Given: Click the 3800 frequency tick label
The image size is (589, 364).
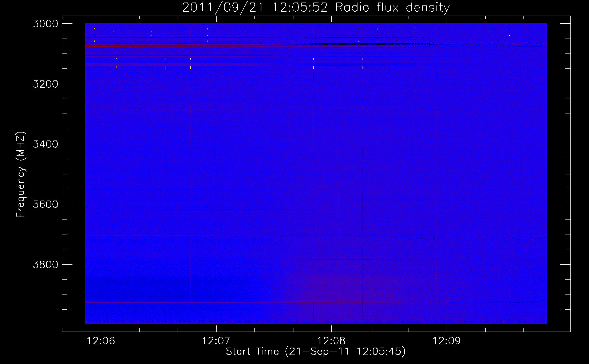Looking at the screenshot, I should tap(46, 265).
